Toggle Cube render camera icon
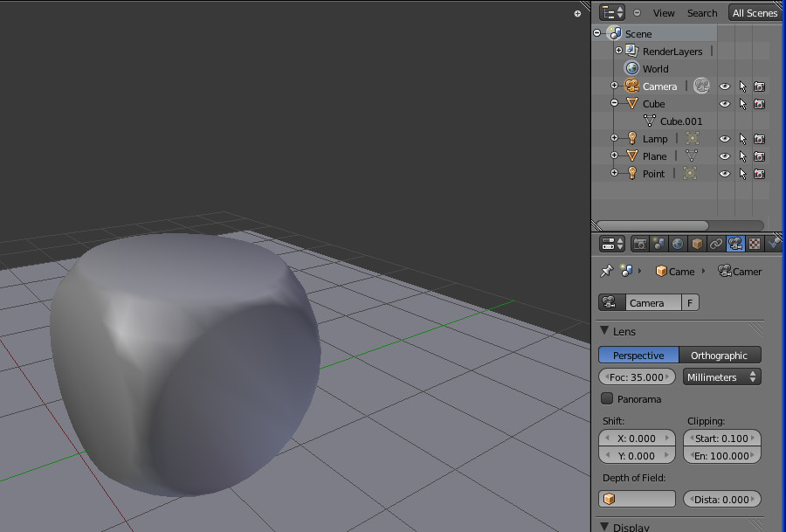 pyautogui.click(x=760, y=104)
